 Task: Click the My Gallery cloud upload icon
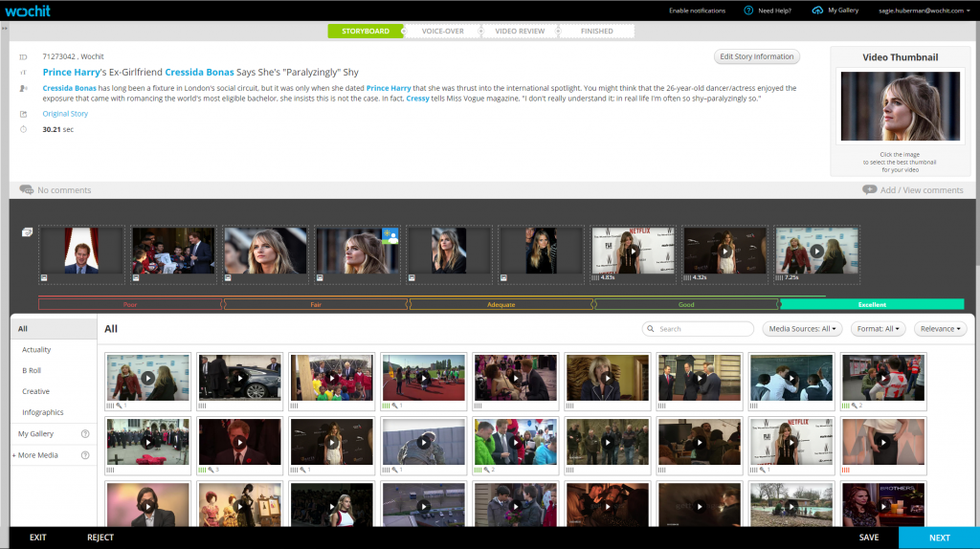click(x=817, y=10)
